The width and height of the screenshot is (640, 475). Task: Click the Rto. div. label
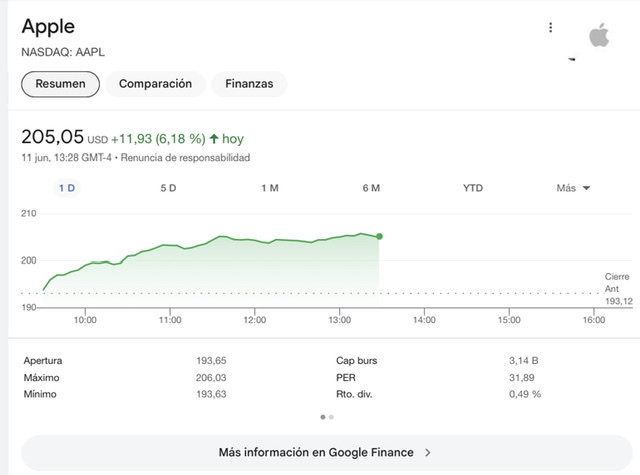click(x=354, y=394)
